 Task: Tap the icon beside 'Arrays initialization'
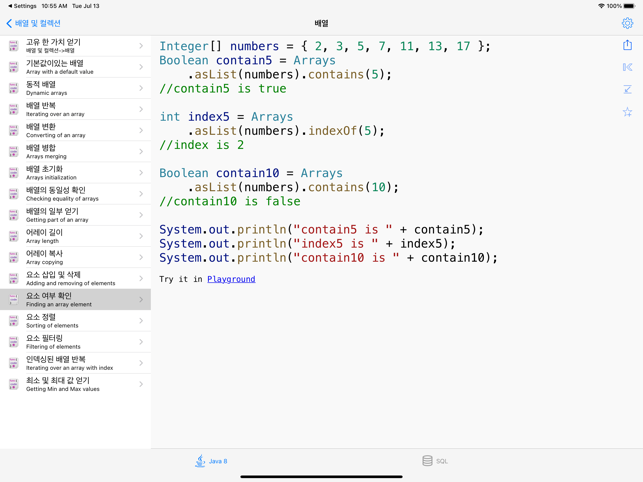point(14,173)
